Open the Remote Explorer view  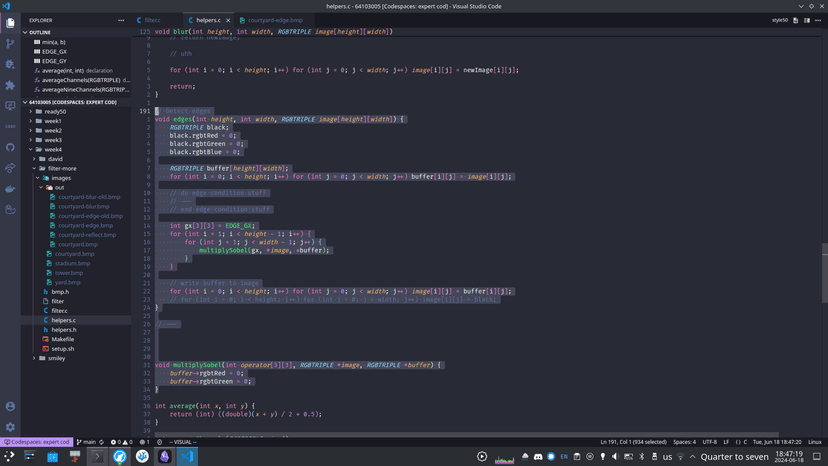click(x=10, y=106)
